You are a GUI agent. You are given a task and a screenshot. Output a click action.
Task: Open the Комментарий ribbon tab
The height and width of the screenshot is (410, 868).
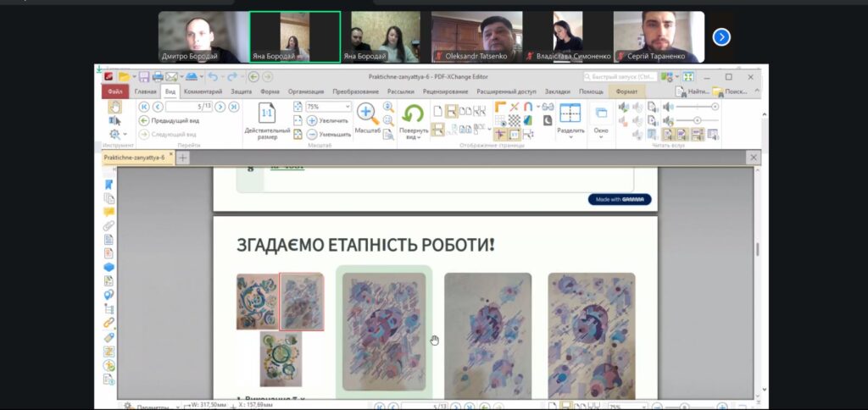coord(203,91)
